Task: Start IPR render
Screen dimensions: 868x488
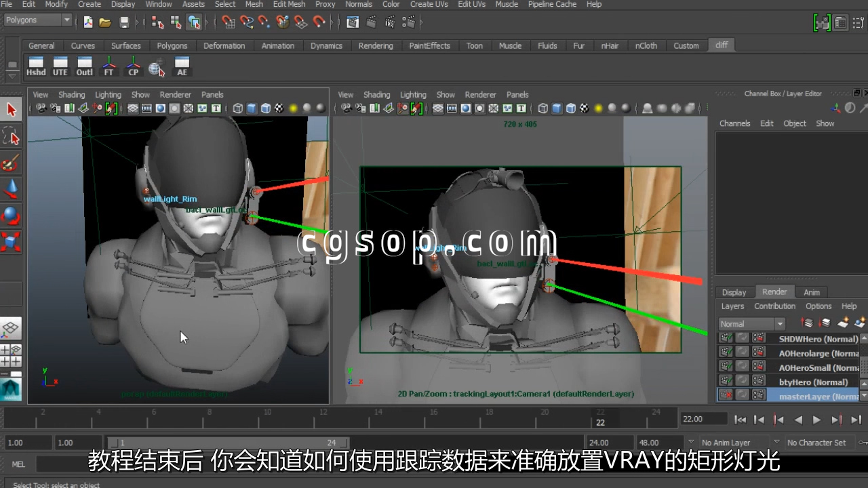Action: [390, 22]
